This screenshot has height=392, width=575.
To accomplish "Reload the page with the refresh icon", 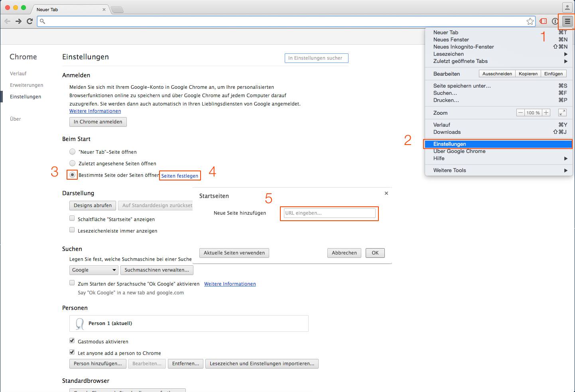I will click(30, 21).
